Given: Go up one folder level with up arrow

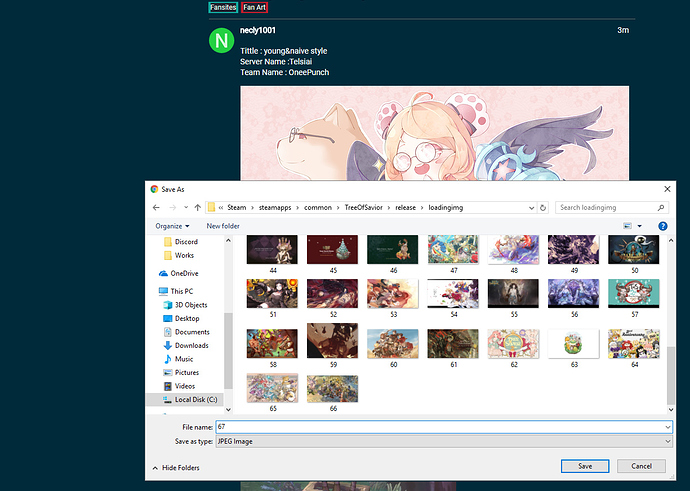Looking at the screenshot, I should tap(197, 207).
